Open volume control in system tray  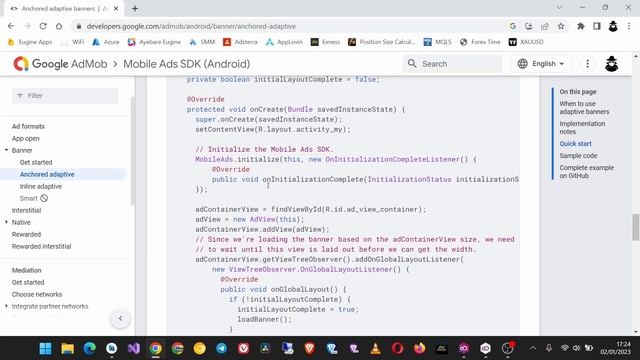(576, 348)
